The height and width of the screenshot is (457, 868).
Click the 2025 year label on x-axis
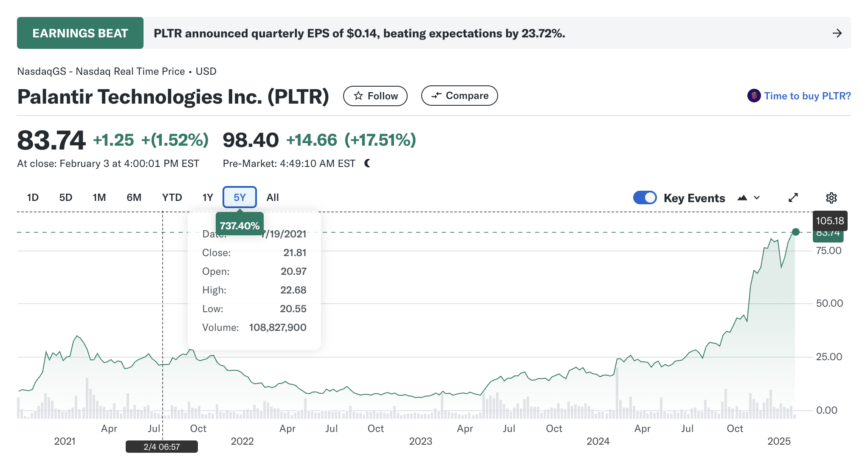click(779, 441)
